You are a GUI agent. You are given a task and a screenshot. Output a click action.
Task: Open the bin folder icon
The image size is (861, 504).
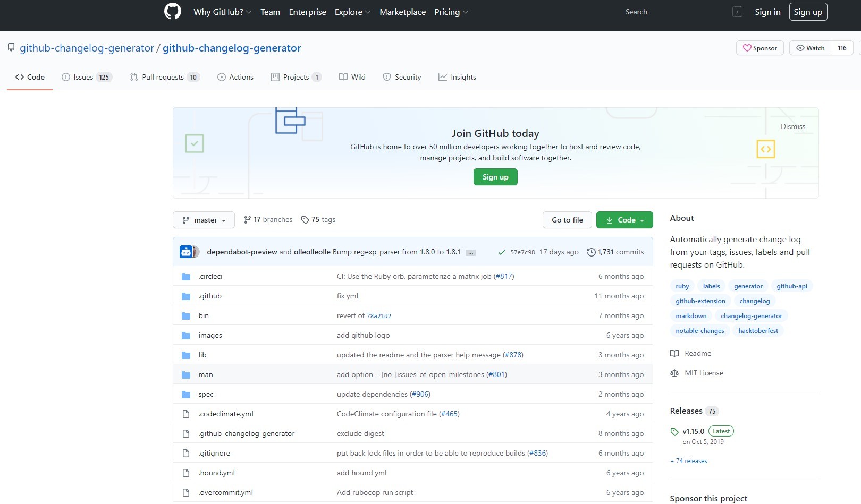pos(186,316)
